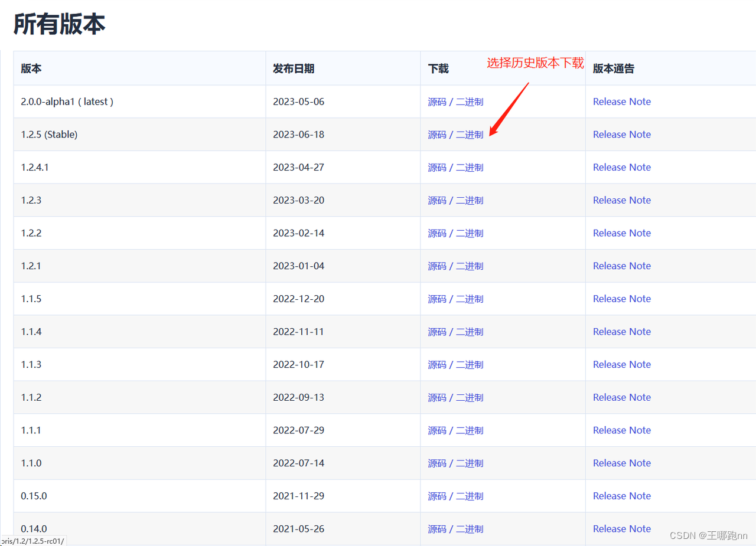Select the 版本 column header
Screen dimensions: 756x546
[31, 68]
